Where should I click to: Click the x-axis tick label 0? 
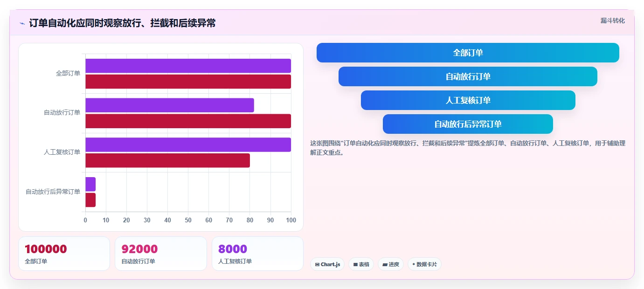point(85,220)
